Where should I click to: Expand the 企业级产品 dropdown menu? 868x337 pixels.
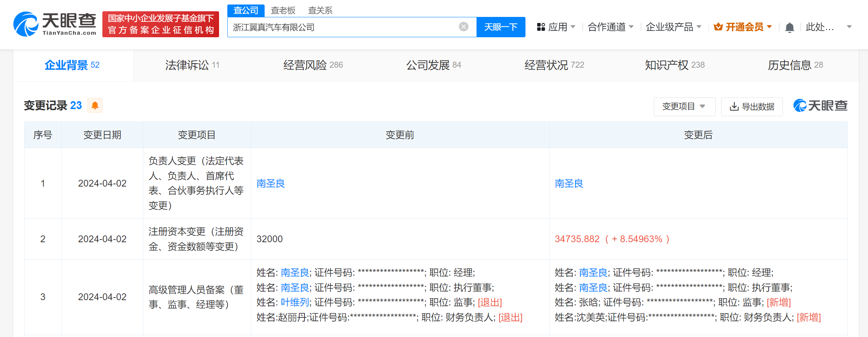click(x=673, y=27)
